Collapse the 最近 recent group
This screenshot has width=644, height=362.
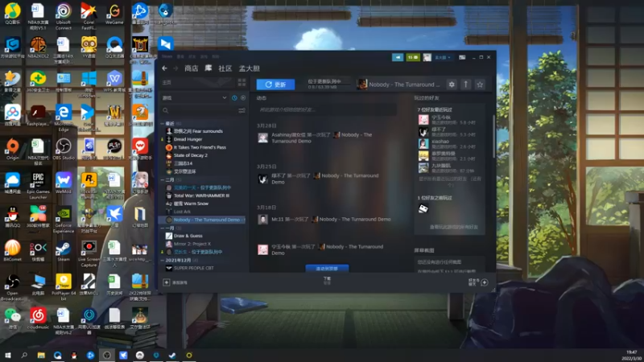(163, 123)
